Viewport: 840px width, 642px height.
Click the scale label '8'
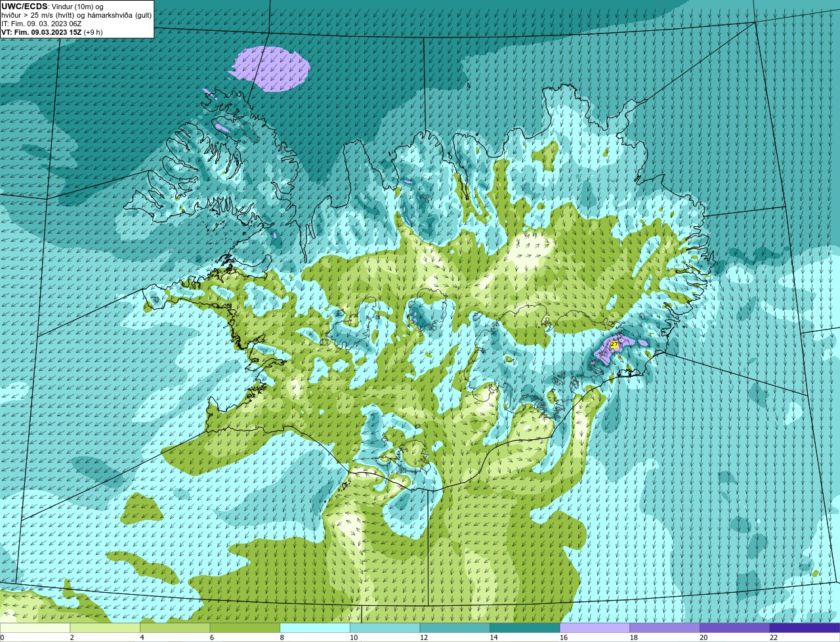point(282,637)
